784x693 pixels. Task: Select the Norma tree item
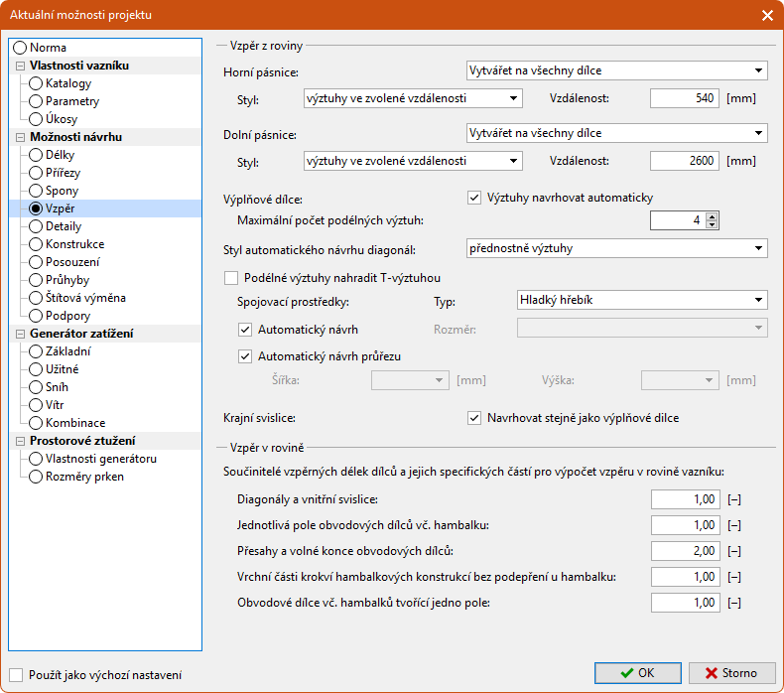point(48,48)
